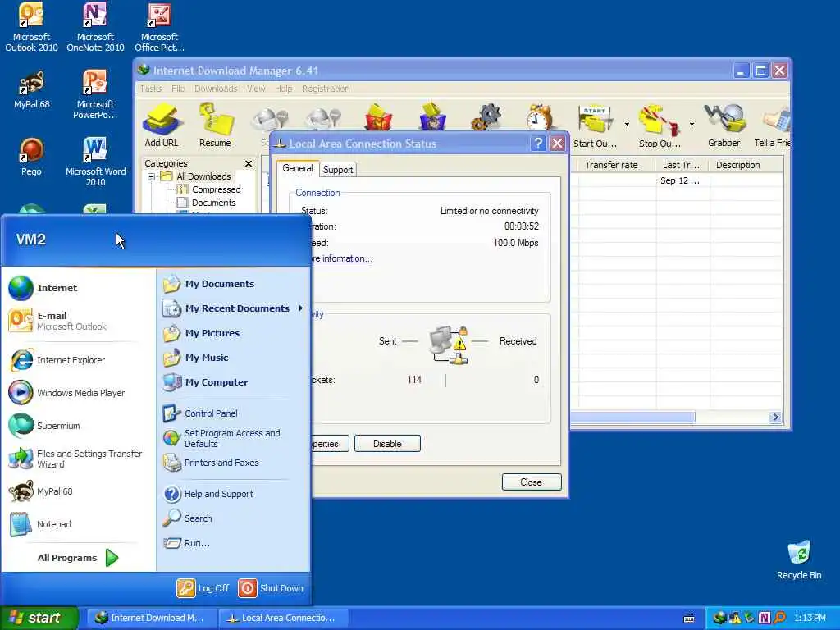Viewport: 840px width, 630px height.
Task: Click the IDM list horizontal scrollbar thumb
Action: tap(632, 418)
